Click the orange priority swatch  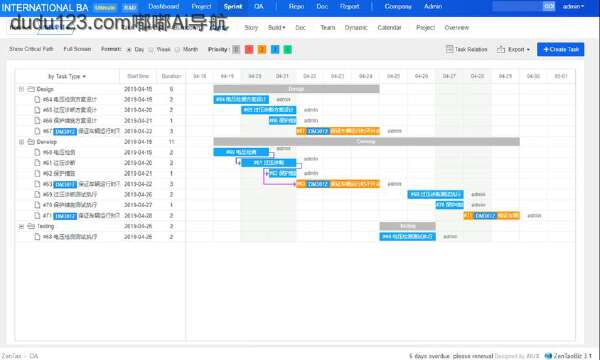262,49
